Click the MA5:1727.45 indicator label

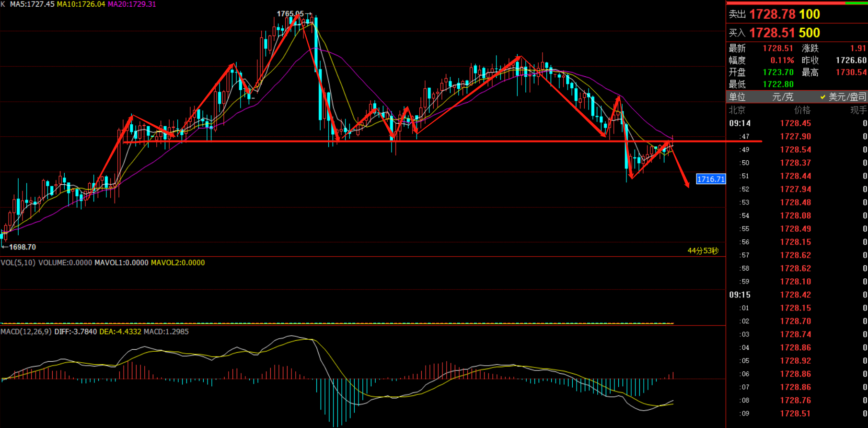coord(32,4)
